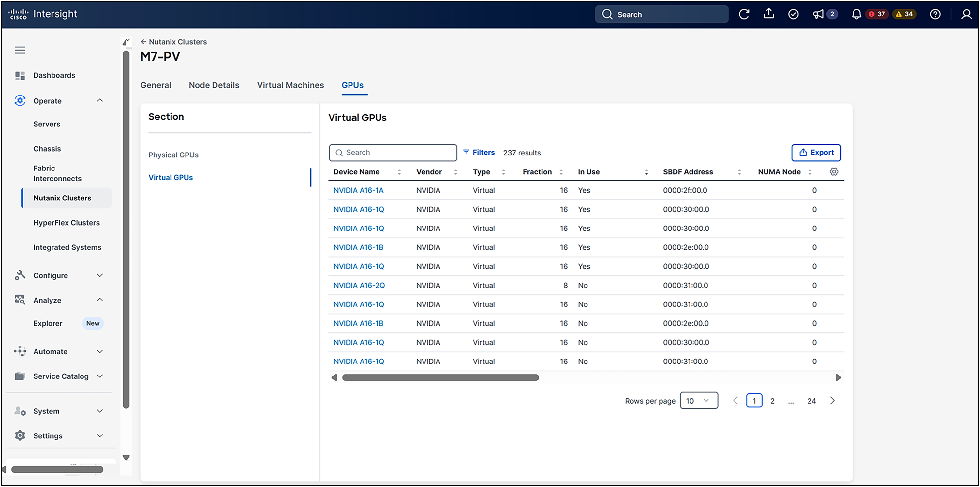980x487 pixels.
Task: Switch to the Node Details tab
Action: [x=214, y=85]
